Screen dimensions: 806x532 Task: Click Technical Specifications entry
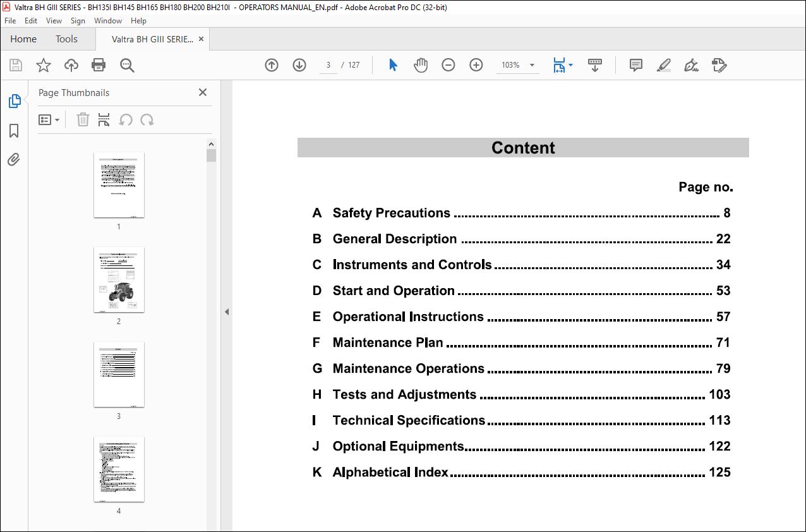pyautogui.click(x=521, y=420)
